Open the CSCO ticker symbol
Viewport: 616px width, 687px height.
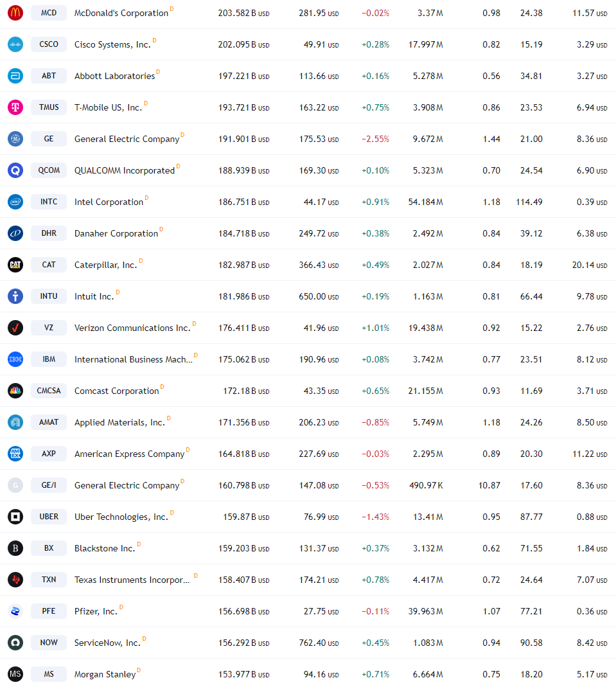pyautogui.click(x=49, y=44)
